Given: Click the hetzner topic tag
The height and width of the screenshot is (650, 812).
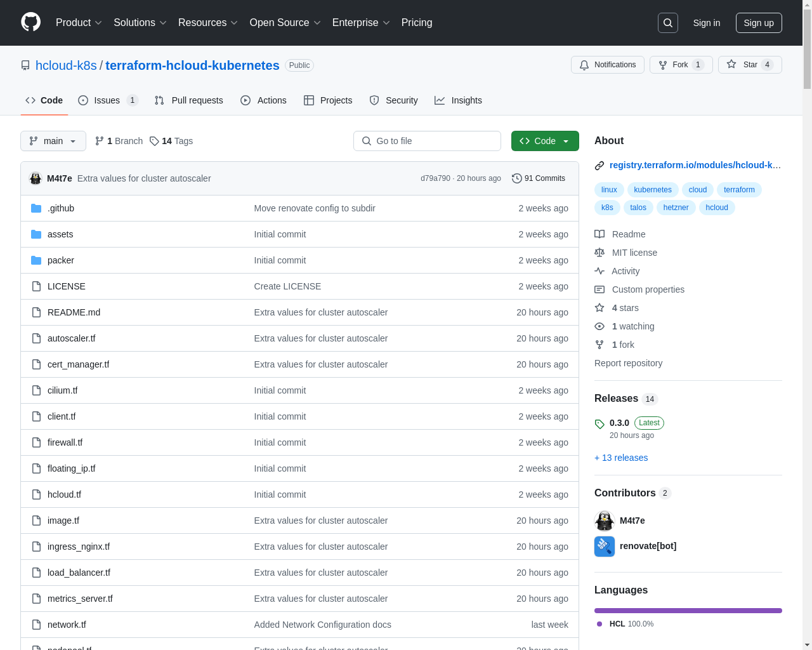Looking at the screenshot, I should coord(676,208).
